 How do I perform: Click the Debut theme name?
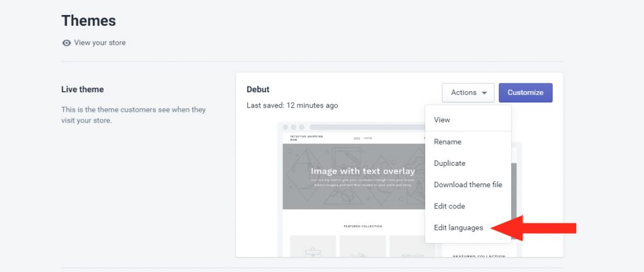tap(258, 89)
